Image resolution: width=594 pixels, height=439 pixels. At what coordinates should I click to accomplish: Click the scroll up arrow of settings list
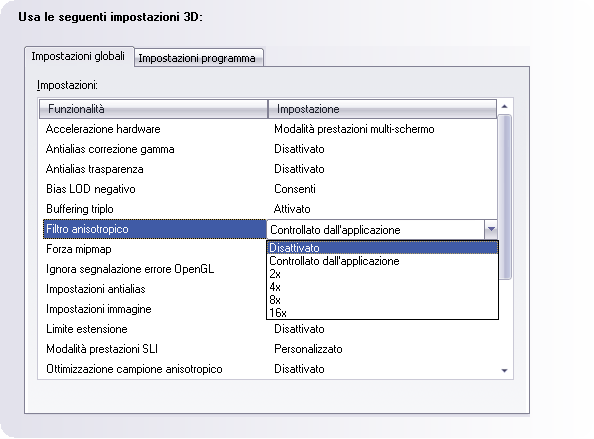[504, 106]
